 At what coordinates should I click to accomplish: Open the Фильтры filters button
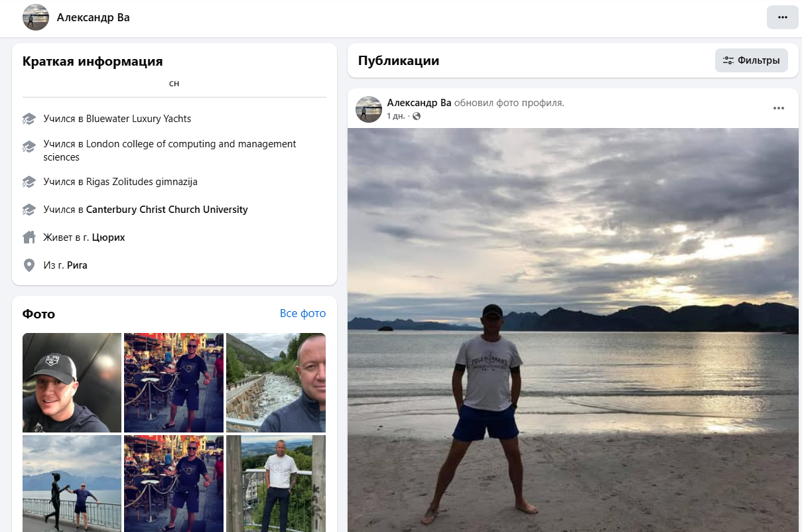(x=752, y=60)
